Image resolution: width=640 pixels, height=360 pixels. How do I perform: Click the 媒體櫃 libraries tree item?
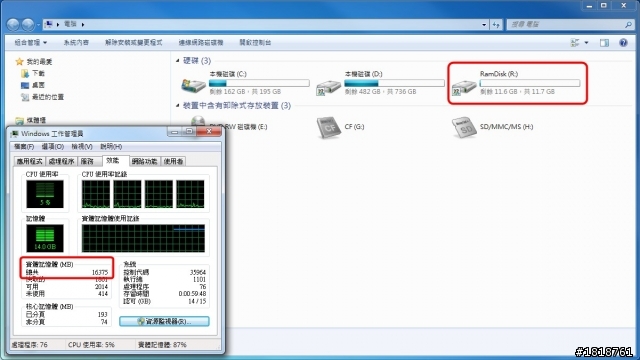click(x=36, y=120)
